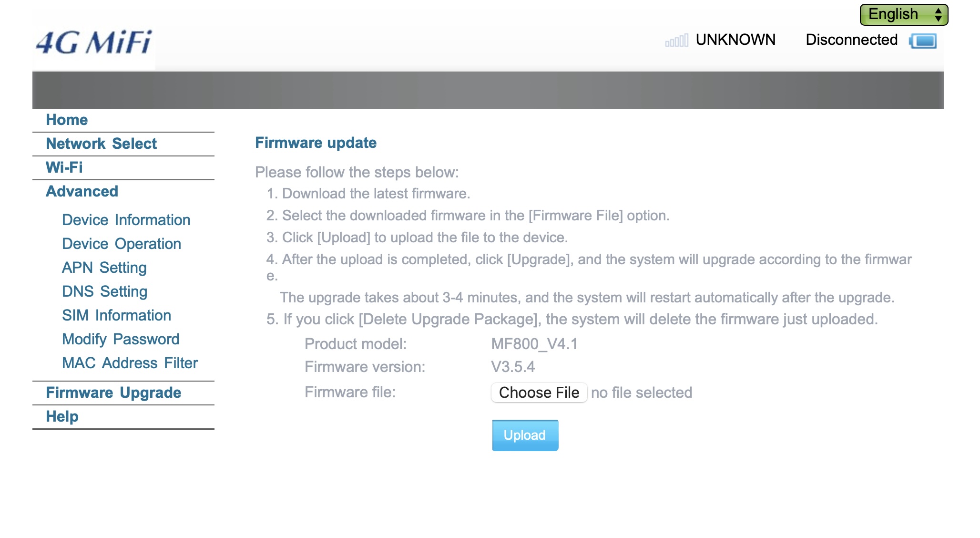Click the 4G MiFi logo
Viewport: 980px width, 538px height.
[x=94, y=43]
